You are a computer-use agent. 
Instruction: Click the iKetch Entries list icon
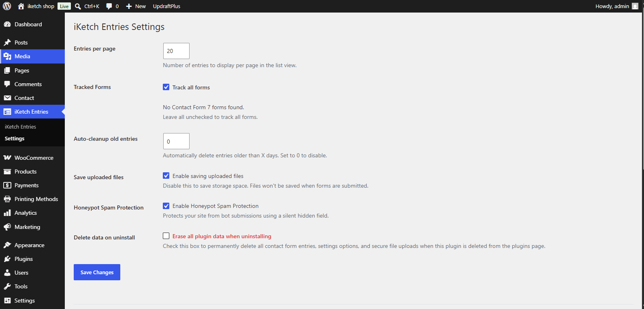pos(7,112)
